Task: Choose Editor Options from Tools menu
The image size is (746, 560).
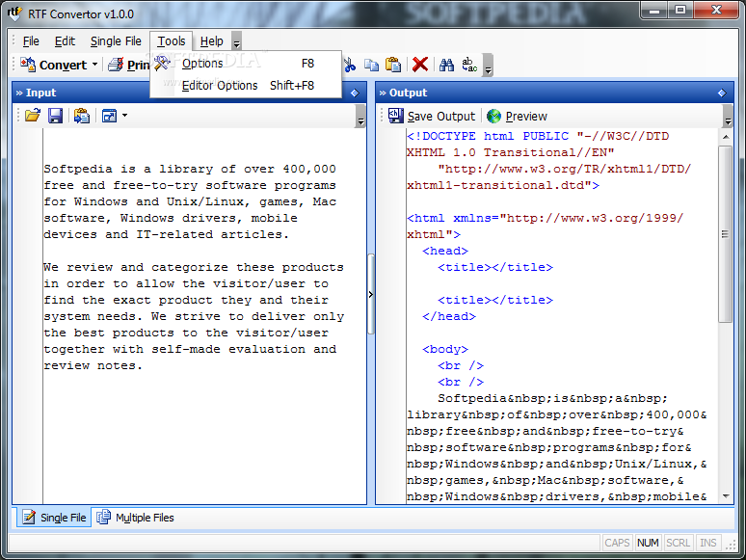Action: point(246,86)
